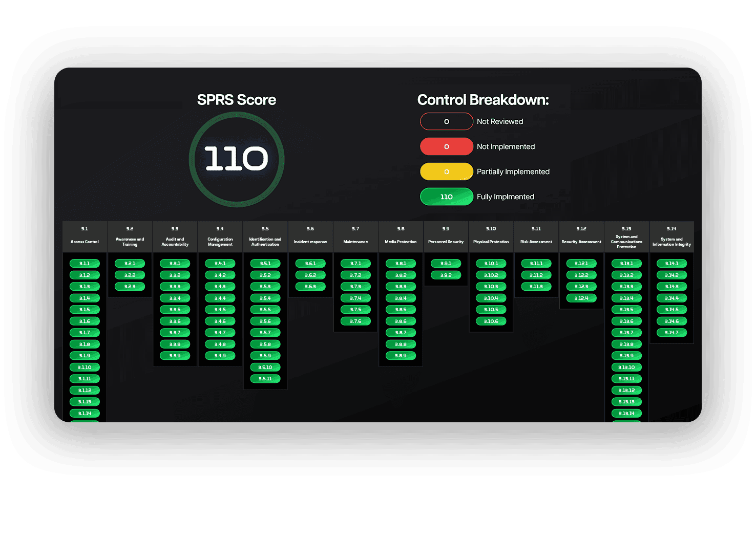Toggle the Not Reviewed status badge
756x539 pixels.
[x=446, y=121]
